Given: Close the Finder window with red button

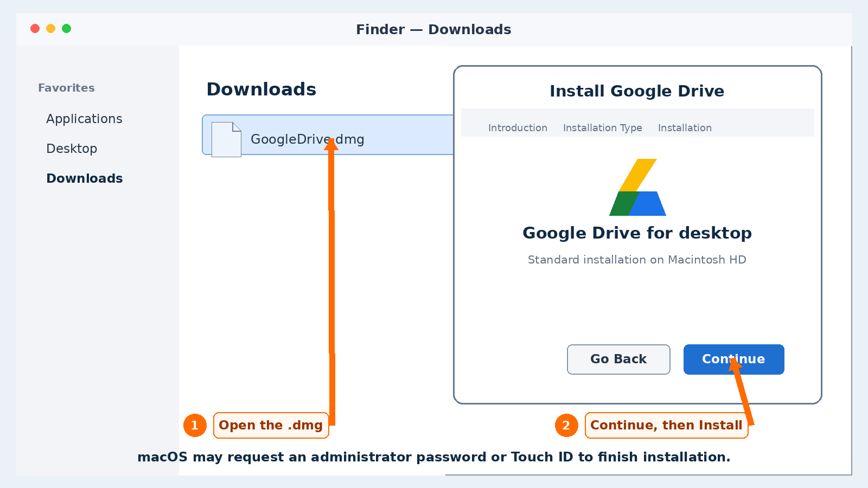Looking at the screenshot, I should coord(35,29).
